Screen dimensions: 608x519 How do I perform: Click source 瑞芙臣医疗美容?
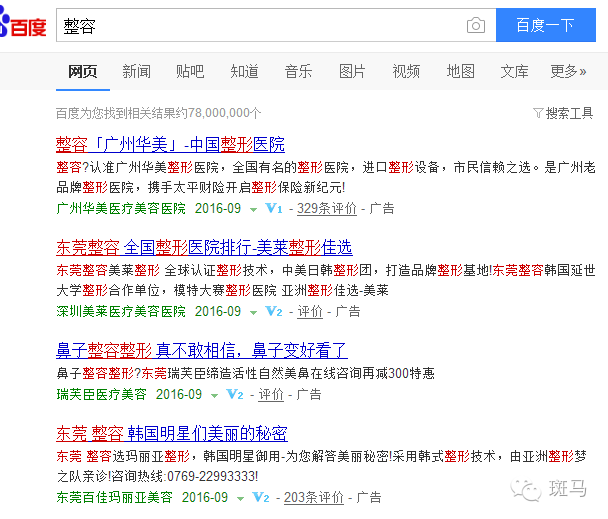(x=102, y=394)
